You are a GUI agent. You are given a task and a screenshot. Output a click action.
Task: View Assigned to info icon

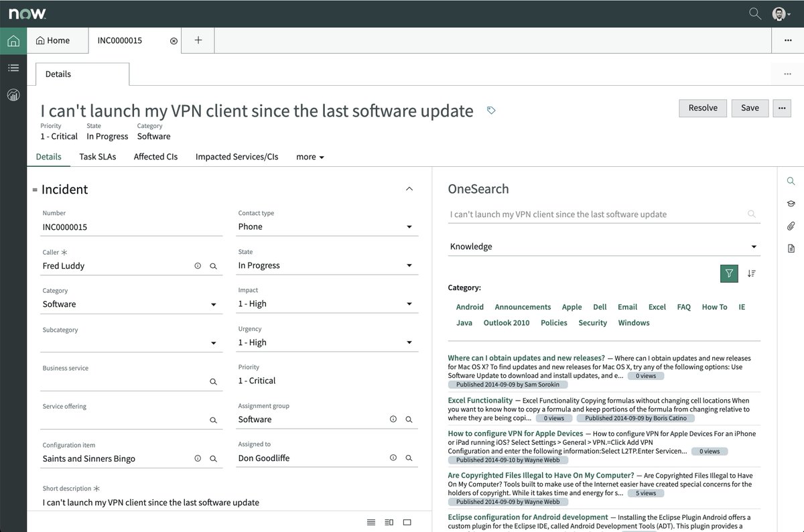click(393, 458)
